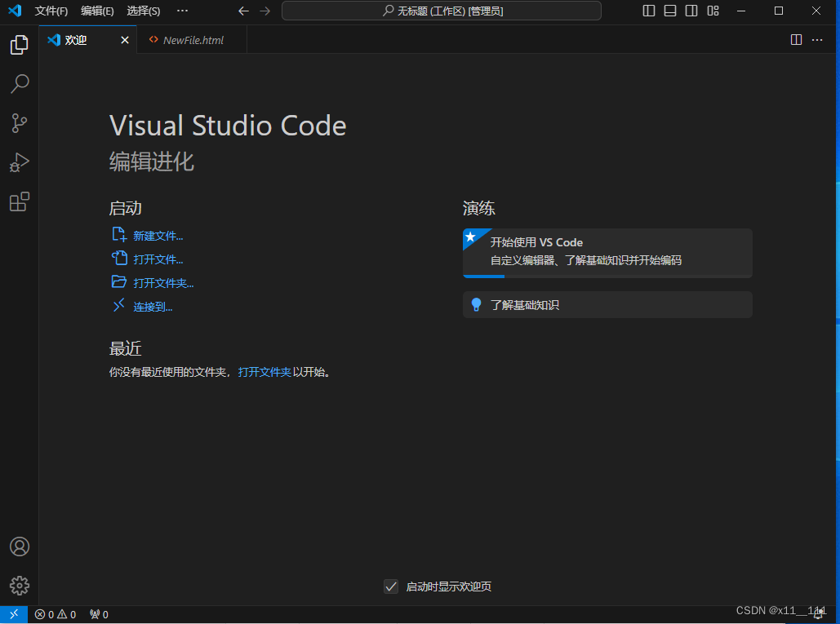The image size is (840, 624).
Task: Click the 连接到... link
Action: click(x=153, y=307)
